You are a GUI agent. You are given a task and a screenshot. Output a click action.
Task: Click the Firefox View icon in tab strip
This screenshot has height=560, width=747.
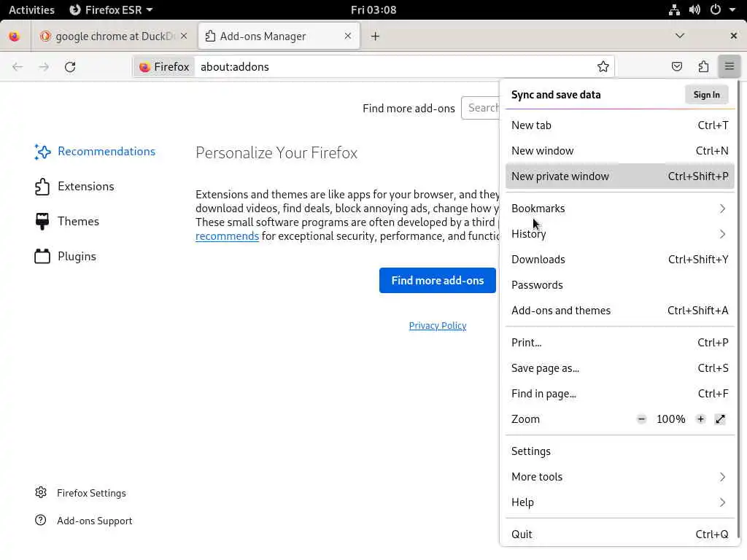[15, 36]
